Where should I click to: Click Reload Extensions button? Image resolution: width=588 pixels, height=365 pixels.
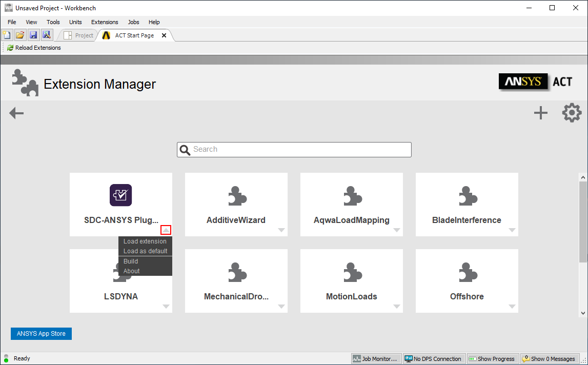coord(34,48)
